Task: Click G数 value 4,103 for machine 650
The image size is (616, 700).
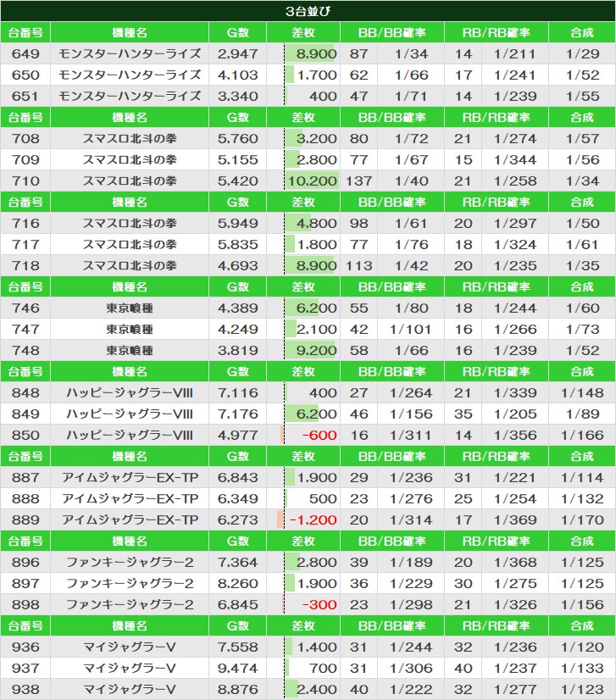Action: pyautogui.click(x=238, y=75)
